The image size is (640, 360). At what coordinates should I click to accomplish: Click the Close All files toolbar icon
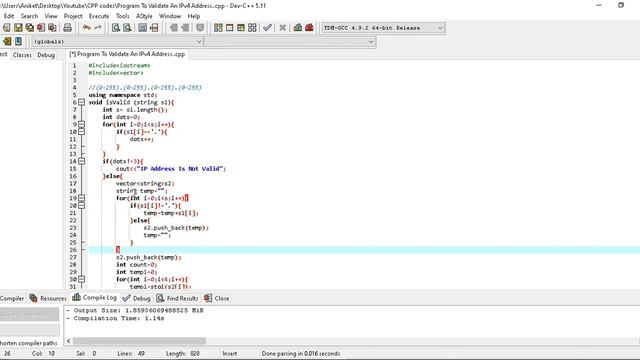[53, 27]
